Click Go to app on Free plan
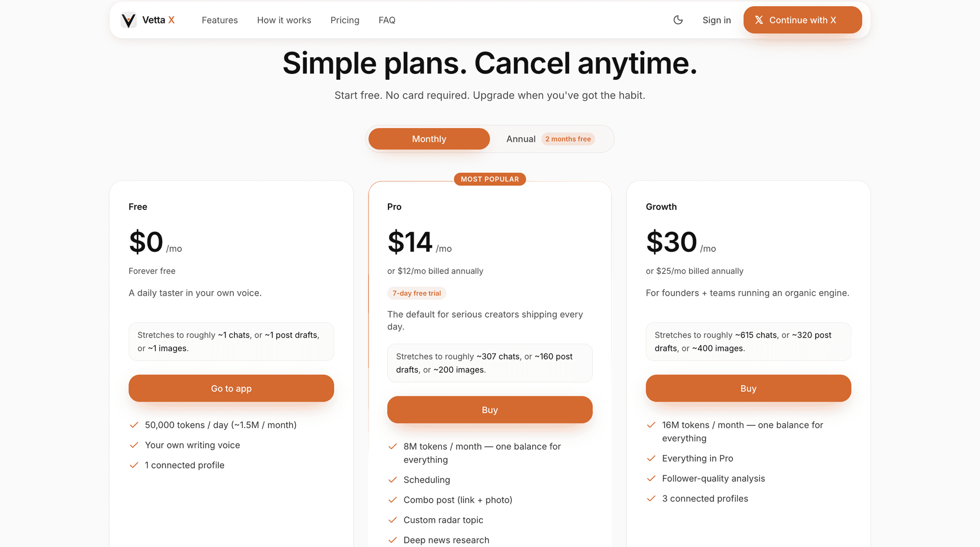 231,388
